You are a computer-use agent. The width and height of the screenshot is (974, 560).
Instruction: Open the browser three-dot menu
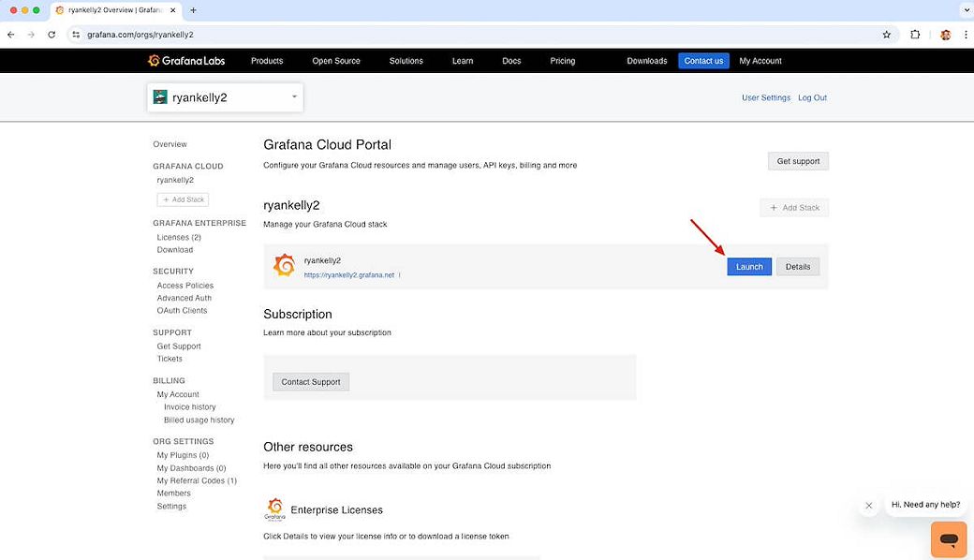[966, 33]
